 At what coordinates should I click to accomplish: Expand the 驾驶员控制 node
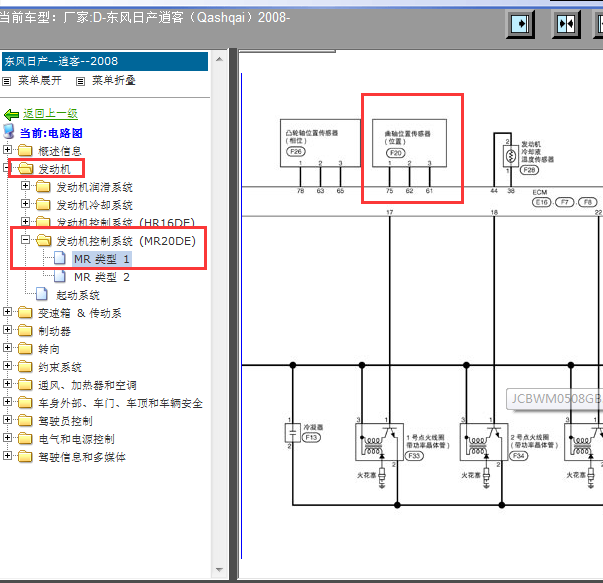[x=7, y=420]
